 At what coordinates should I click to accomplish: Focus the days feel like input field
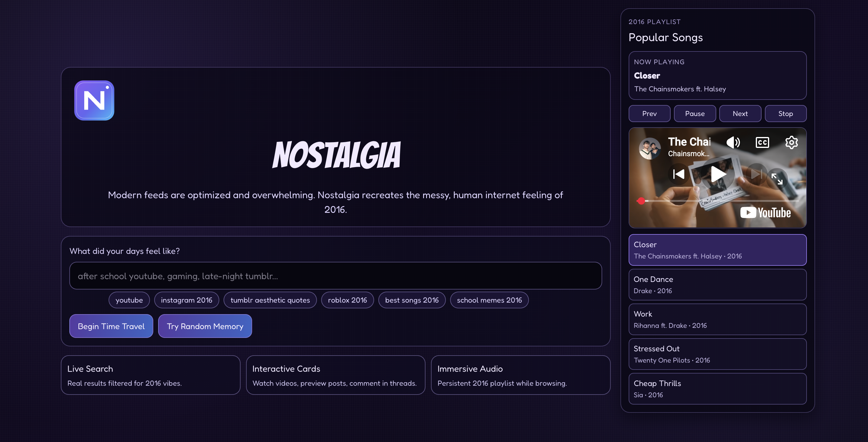[335, 276]
